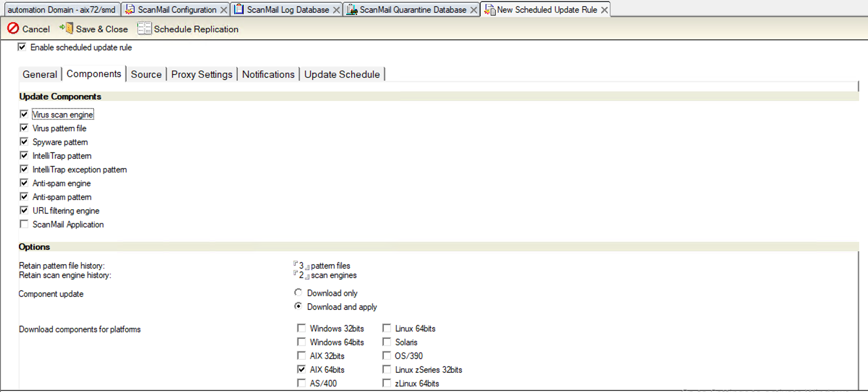
Task: Switch to the Source tab
Action: pos(146,74)
